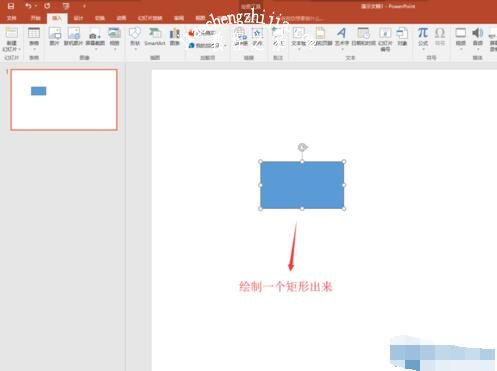The image size is (497, 371).
Task: Select slide 1 thumbnail in slide panel
Action: point(64,100)
